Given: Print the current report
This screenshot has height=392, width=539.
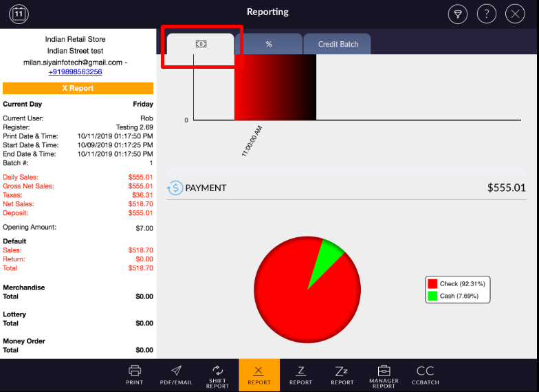Looking at the screenshot, I should [x=135, y=375].
